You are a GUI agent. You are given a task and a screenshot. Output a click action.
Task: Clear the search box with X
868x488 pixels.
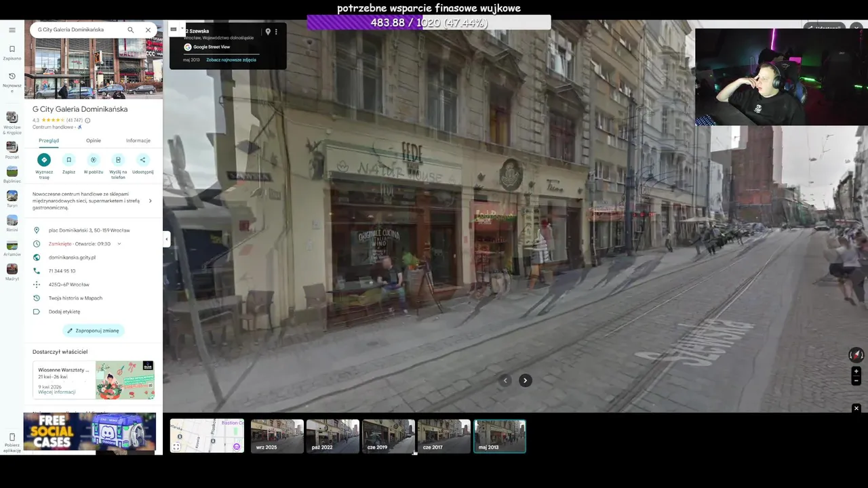148,30
